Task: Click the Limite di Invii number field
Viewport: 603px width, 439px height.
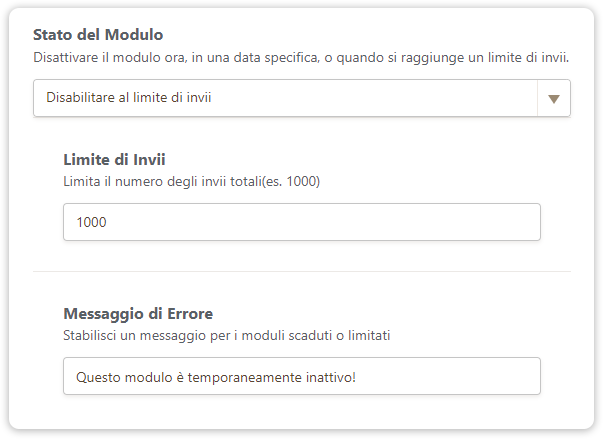Action: click(x=301, y=222)
